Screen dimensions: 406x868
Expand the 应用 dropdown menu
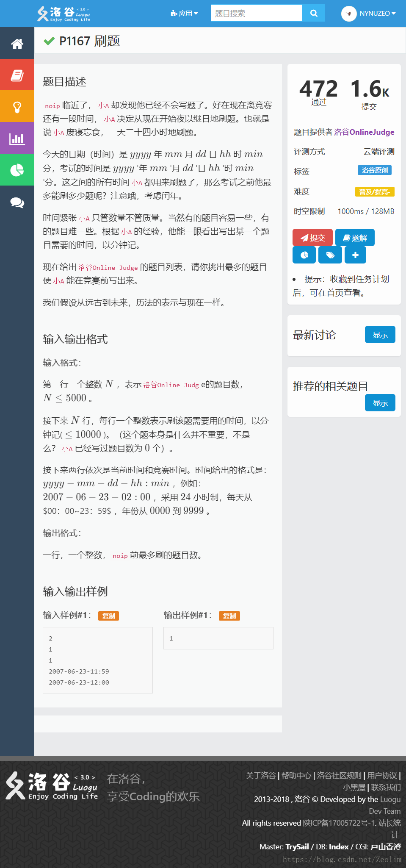point(184,14)
